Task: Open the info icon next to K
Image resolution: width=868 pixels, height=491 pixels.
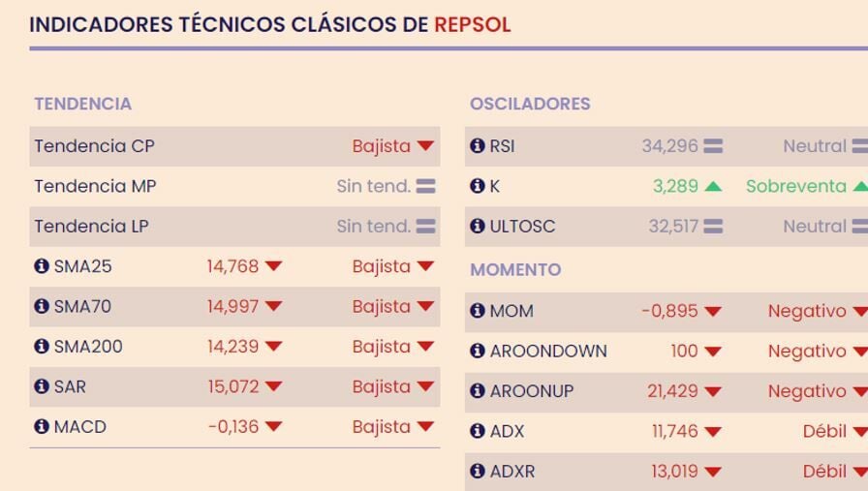Action: 478,186
